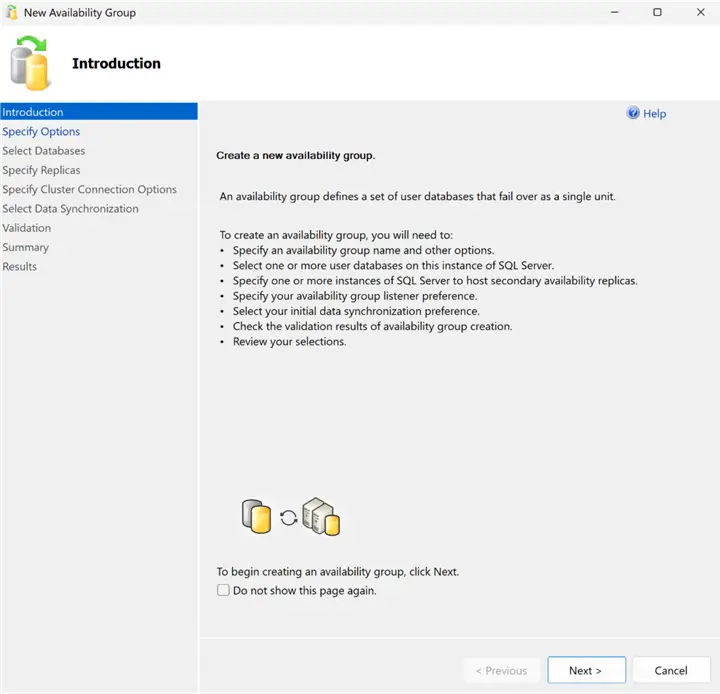Maximize the New Availability Group window
Screen dimensions: 720x694
657,12
